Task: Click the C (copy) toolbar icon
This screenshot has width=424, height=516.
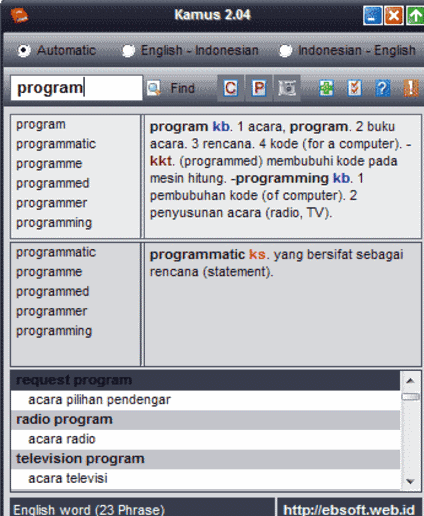Action: [x=231, y=88]
